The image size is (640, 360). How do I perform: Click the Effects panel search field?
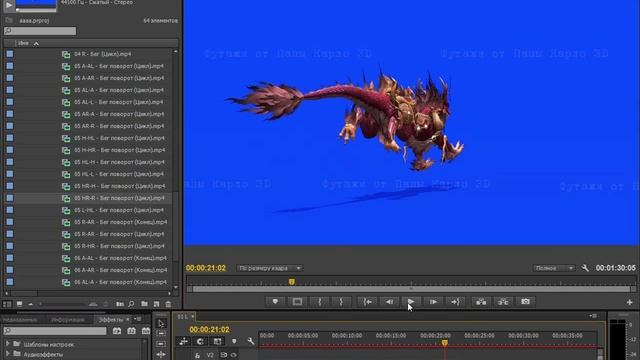click(55, 331)
